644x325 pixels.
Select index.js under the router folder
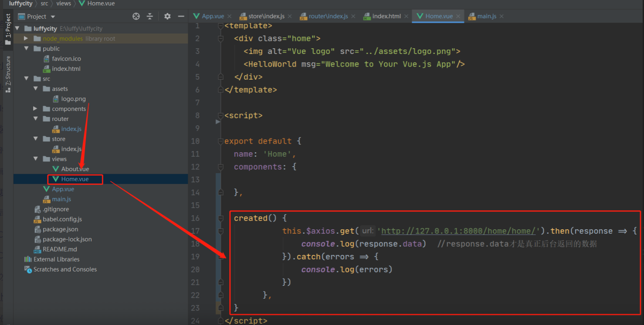tap(71, 129)
